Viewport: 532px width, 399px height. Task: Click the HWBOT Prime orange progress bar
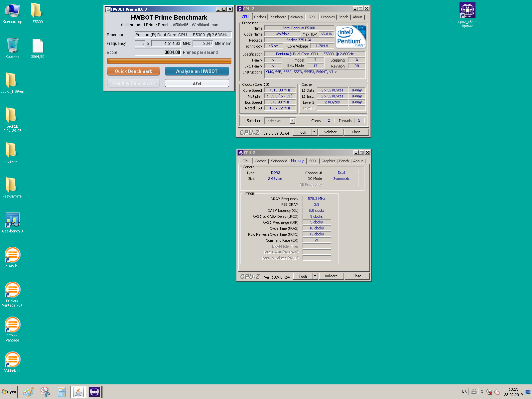click(x=169, y=61)
